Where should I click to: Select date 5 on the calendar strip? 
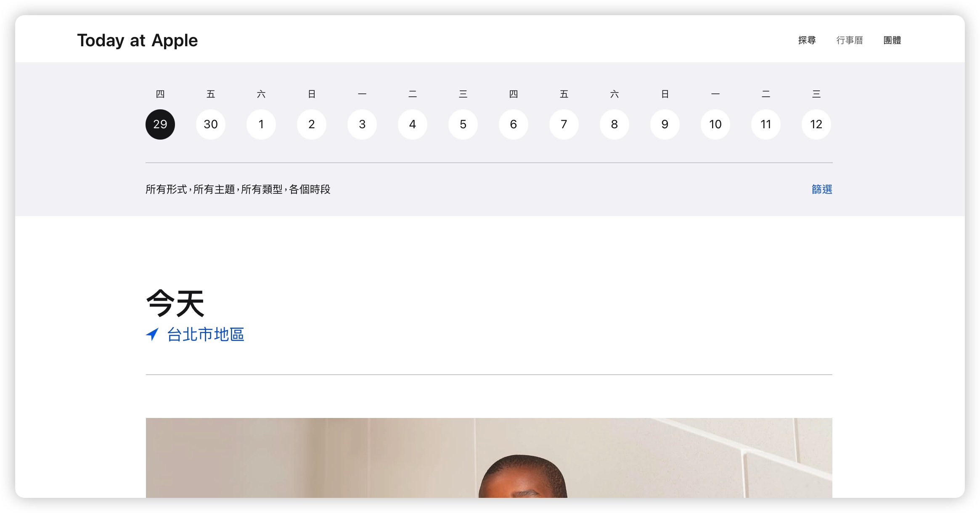point(463,124)
